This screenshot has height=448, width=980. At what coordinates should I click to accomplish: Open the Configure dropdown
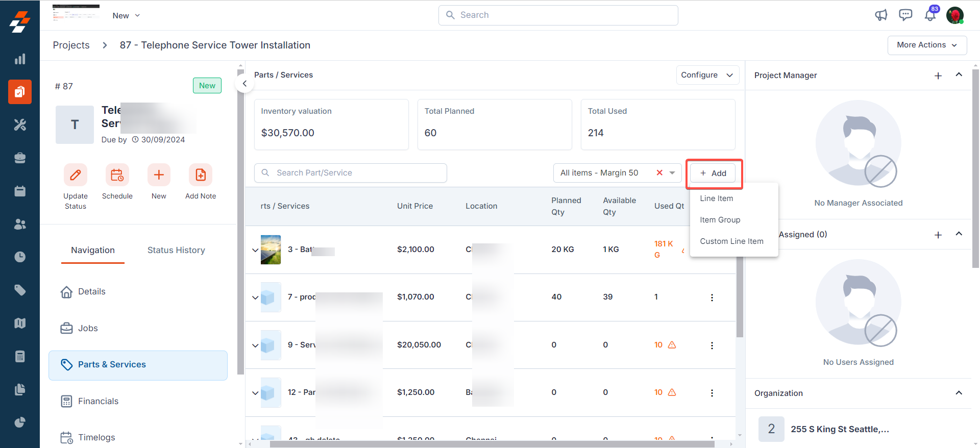(x=707, y=75)
